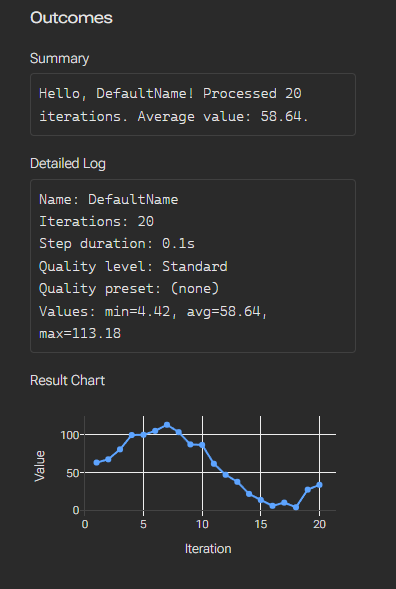The height and width of the screenshot is (589, 396).
Task: Click the 15 x-axis tick label
Action: 261,524
